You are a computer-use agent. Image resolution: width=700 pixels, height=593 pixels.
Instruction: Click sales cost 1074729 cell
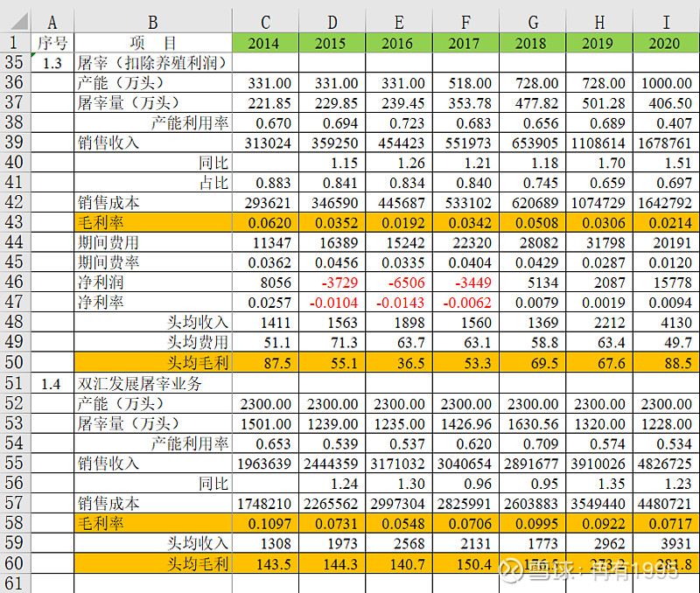[599, 202]
